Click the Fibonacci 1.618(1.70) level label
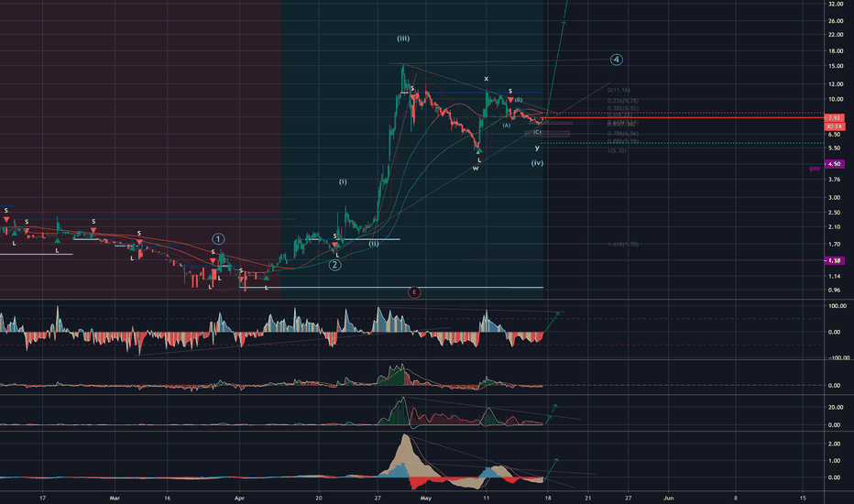 tap(623, 245)
